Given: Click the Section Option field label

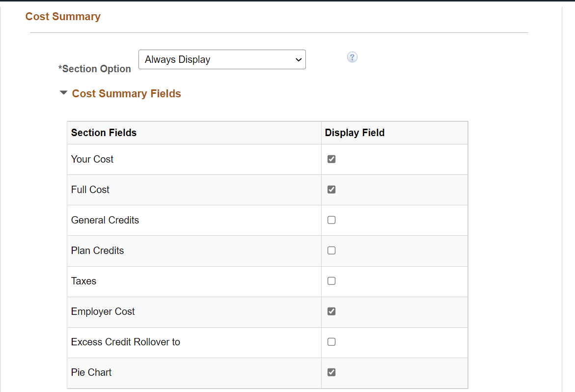Looking at the screenshot, I should click(x=95, y=69).
